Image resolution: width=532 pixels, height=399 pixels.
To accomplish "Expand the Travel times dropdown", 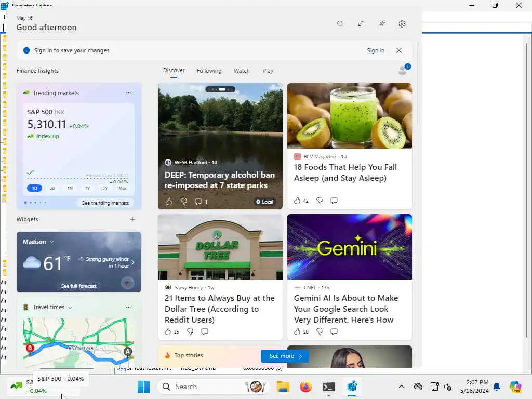I will click(70, 308).
